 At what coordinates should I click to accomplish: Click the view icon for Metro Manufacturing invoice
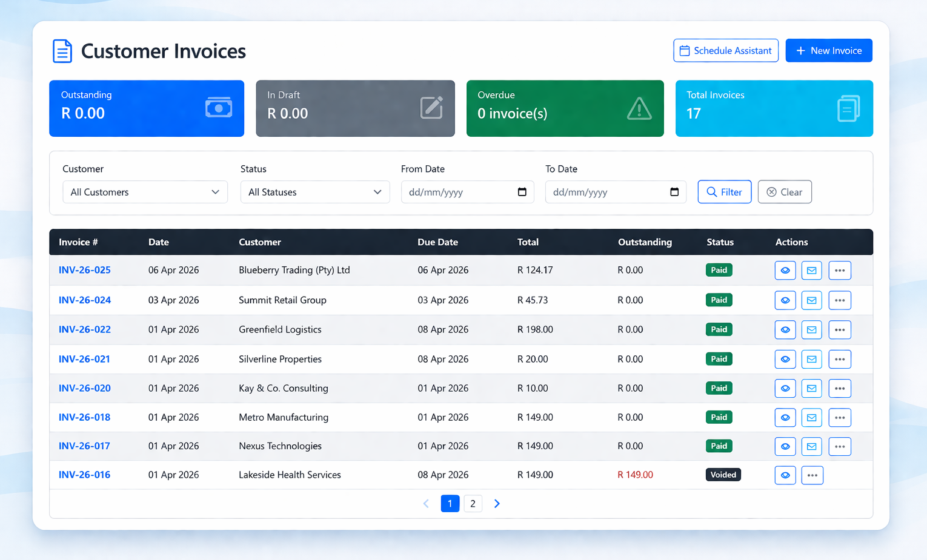pos(785,417)
